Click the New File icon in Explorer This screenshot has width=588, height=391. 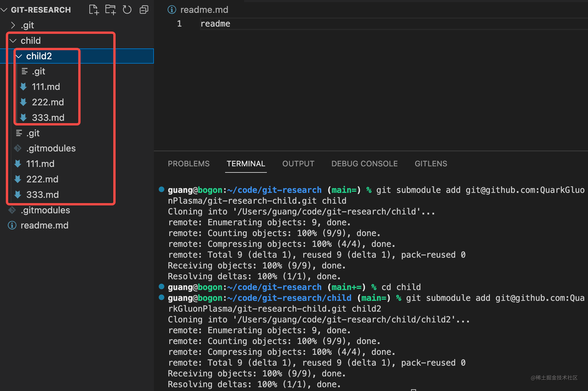click(93, 9)
